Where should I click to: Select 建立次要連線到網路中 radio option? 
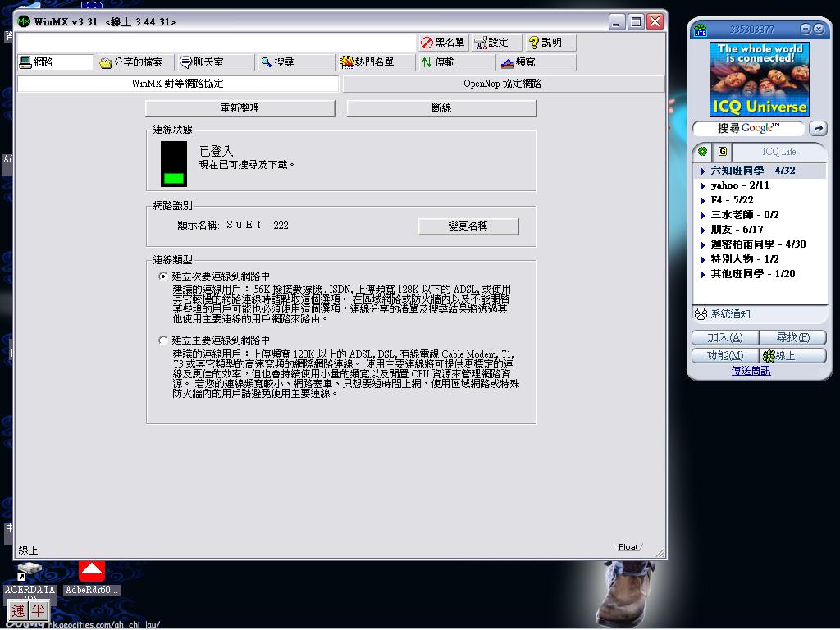163,276
